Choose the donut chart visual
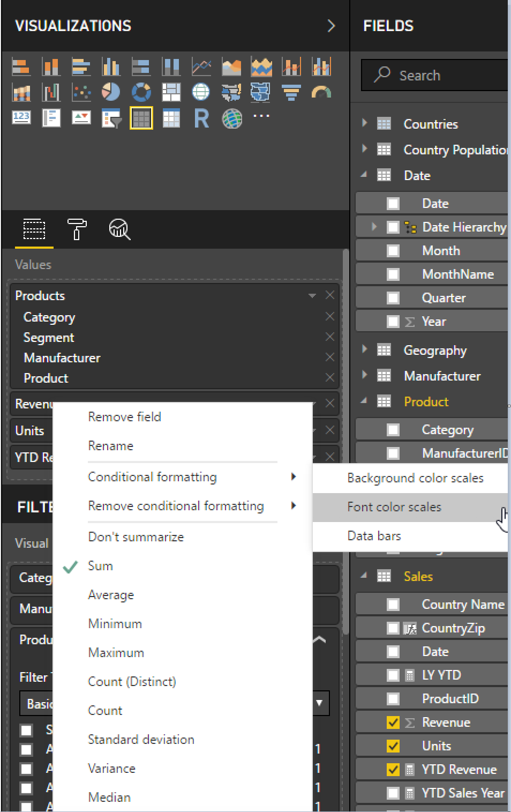The height and width of the screenshot is (812, 511). pyautogui.click(x=141, y=92)
